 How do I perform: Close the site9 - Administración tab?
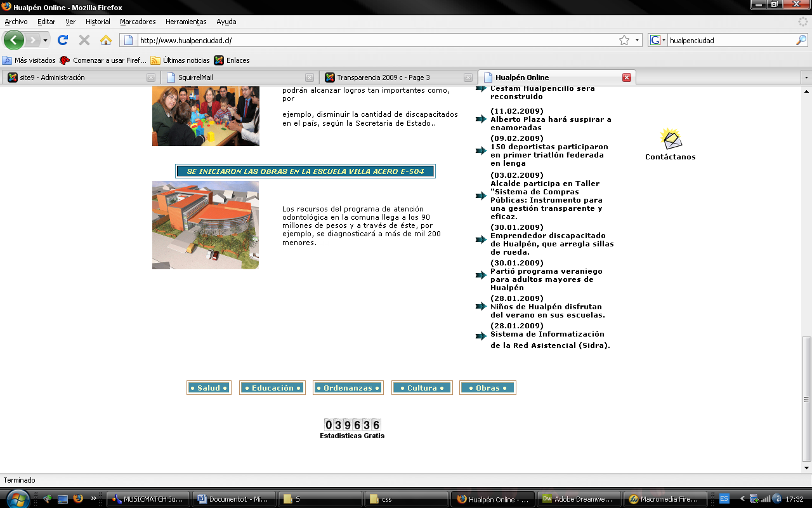[151, 77]
